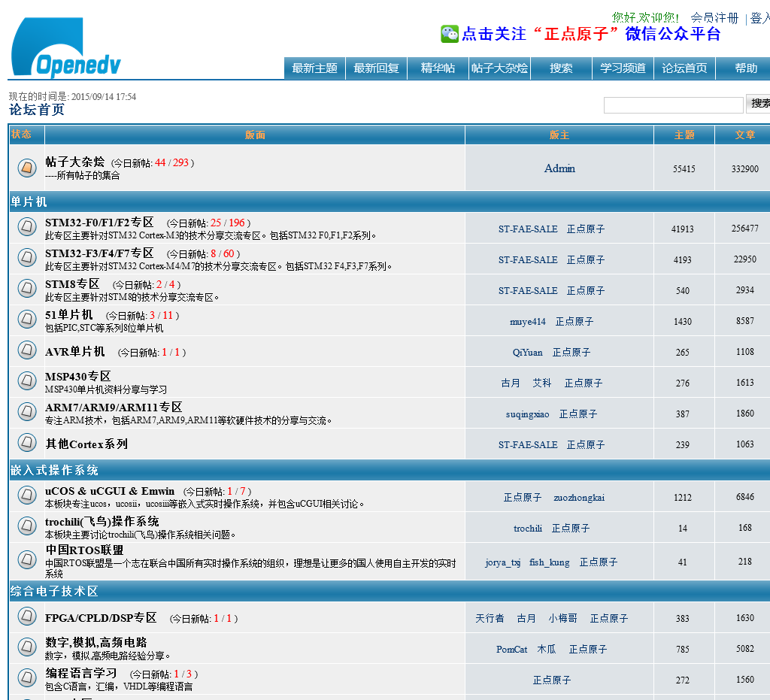This screenshot has height=700, width=770.
Task: Open the MSP430专区 board
Action: click(x=78, y=377)
